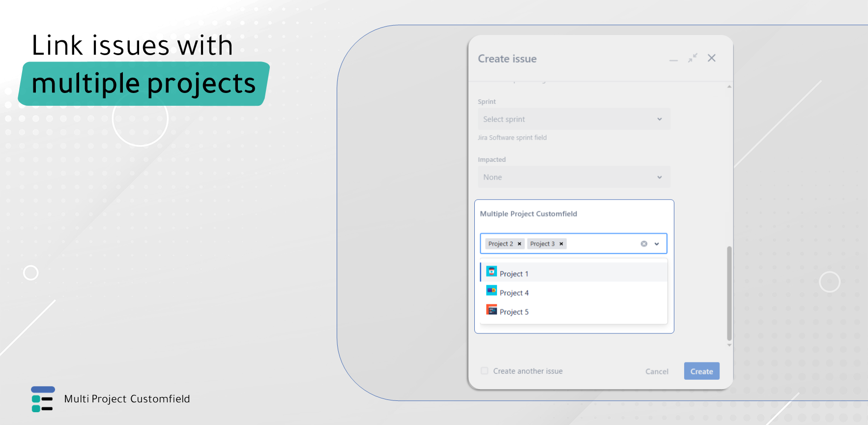Screen dimensions: 868x425
Task: Click the Sprint field label
Action: [x=487, y=102]
